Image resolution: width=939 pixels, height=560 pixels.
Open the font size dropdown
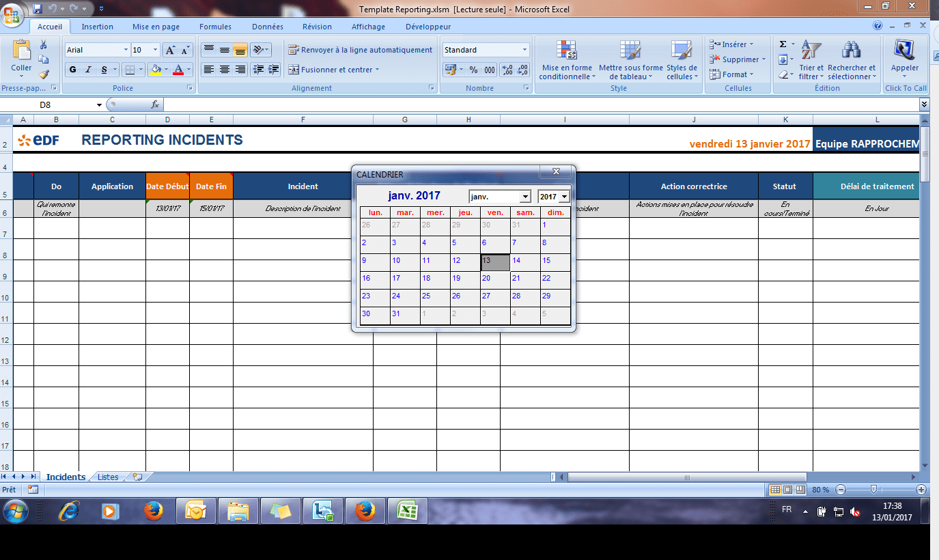(156, 50)
